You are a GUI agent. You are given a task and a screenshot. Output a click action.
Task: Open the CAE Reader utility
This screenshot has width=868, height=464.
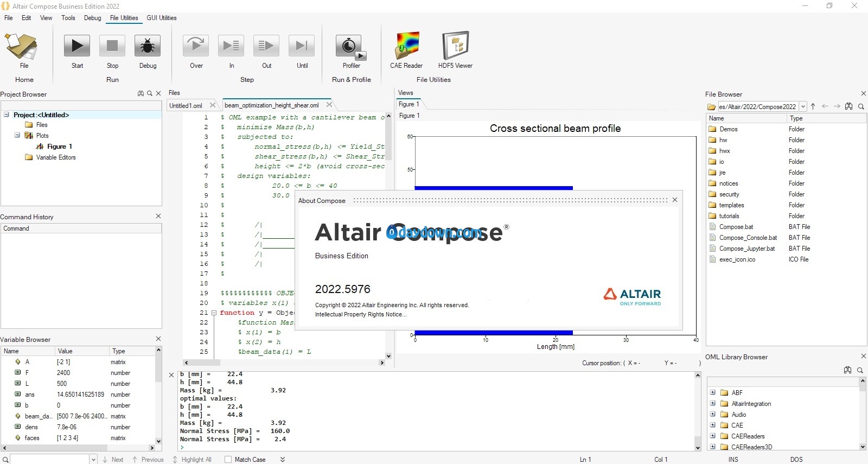point(406,46)
